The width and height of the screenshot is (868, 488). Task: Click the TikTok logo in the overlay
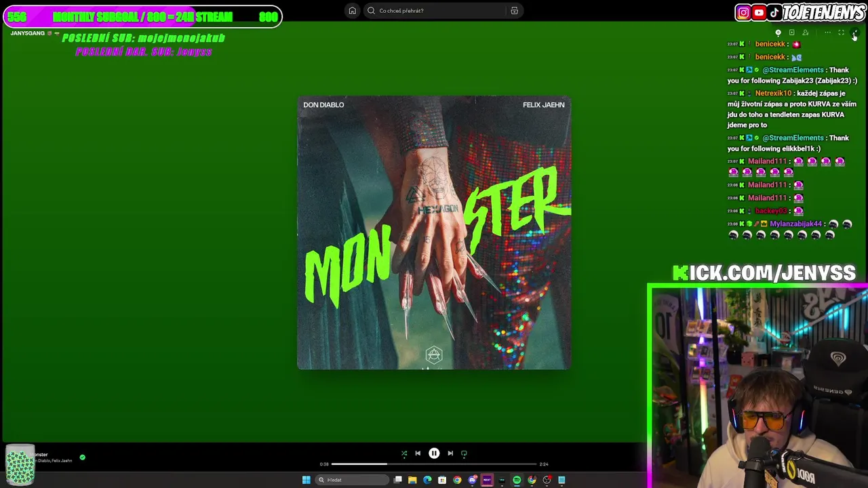pos(774,12)
